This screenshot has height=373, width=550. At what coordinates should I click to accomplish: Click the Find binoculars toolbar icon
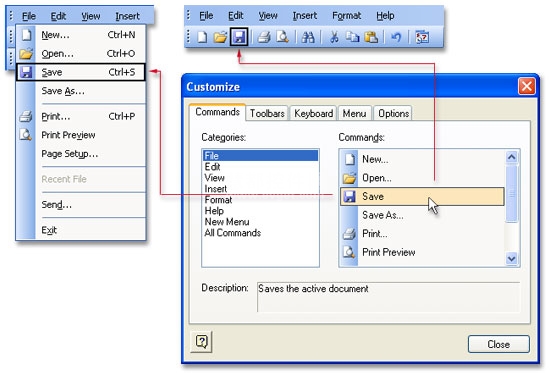coord(308,37)
